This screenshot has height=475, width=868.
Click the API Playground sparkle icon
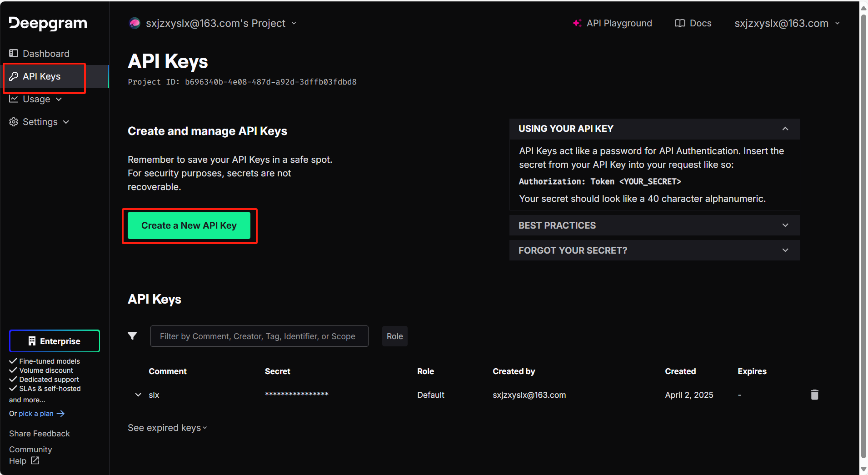click(577, 23)
